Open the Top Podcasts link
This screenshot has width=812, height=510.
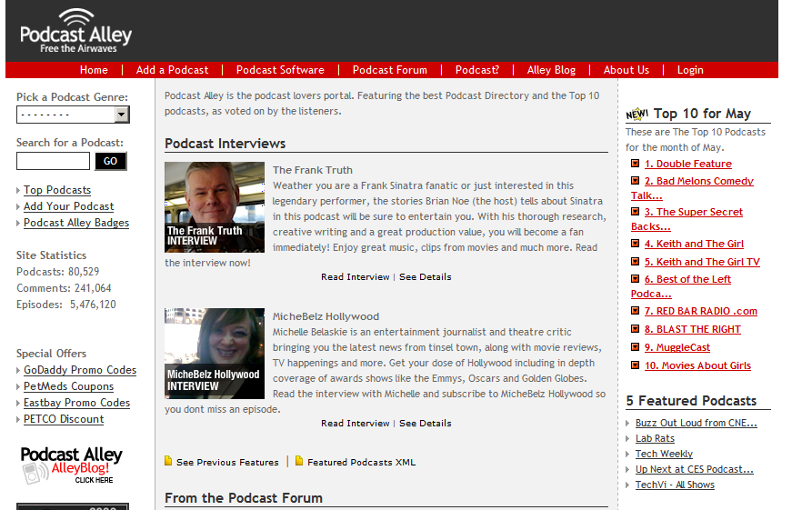point(57,190)
